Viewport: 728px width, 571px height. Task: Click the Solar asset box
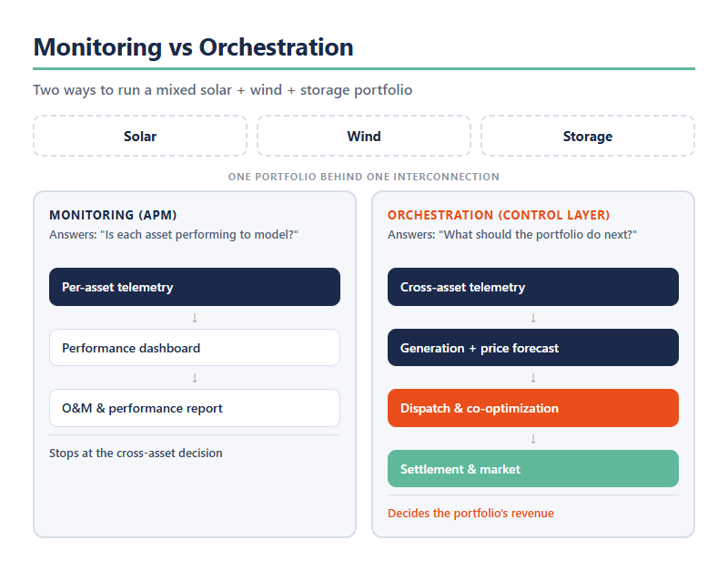pos(140,136)
